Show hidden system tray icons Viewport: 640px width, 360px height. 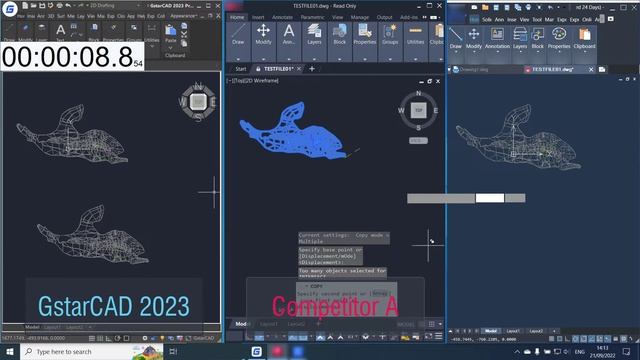[x=517, y=351]
